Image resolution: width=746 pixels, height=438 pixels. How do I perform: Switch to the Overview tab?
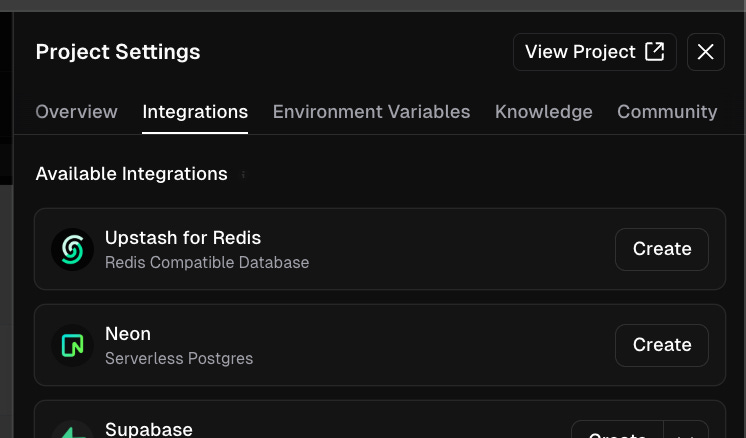coord(76,112)
